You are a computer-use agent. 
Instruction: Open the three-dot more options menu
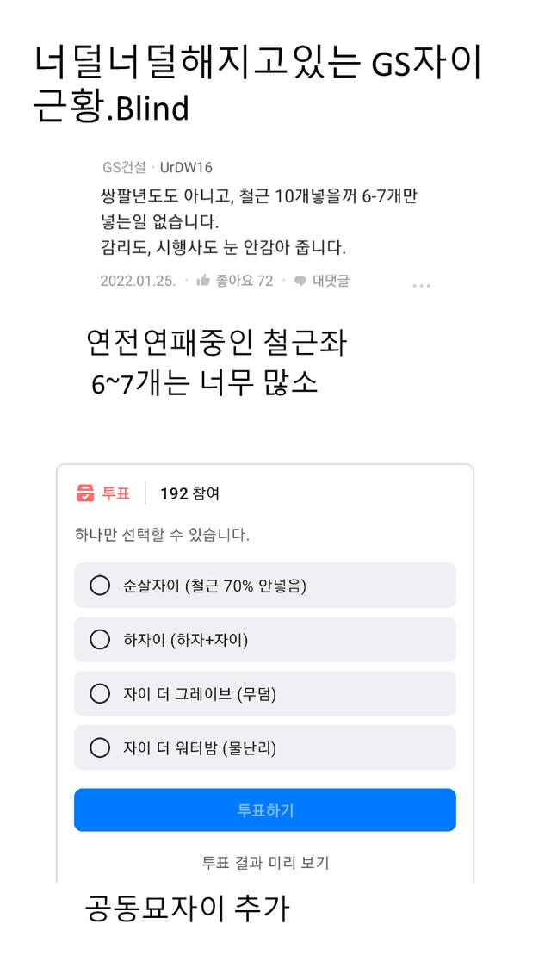click(x=421, y=286)
